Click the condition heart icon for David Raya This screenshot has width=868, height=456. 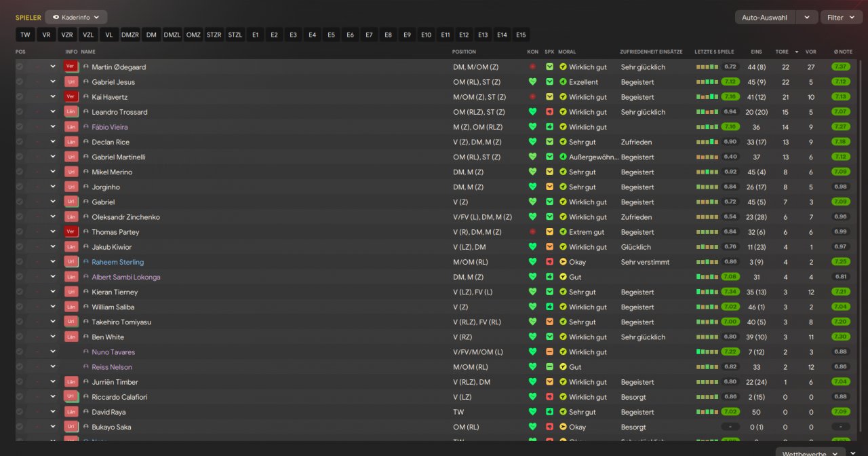click(532, 412)
